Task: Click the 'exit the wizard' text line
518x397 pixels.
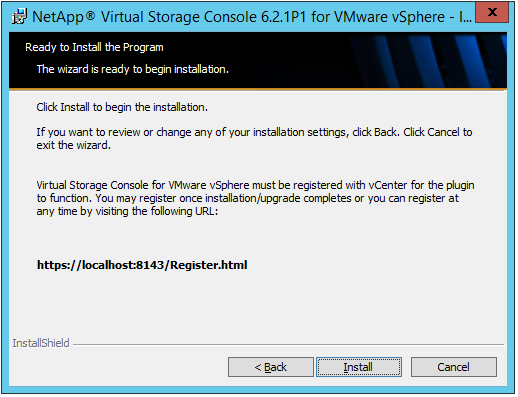Action: click(x=73, y=145)
